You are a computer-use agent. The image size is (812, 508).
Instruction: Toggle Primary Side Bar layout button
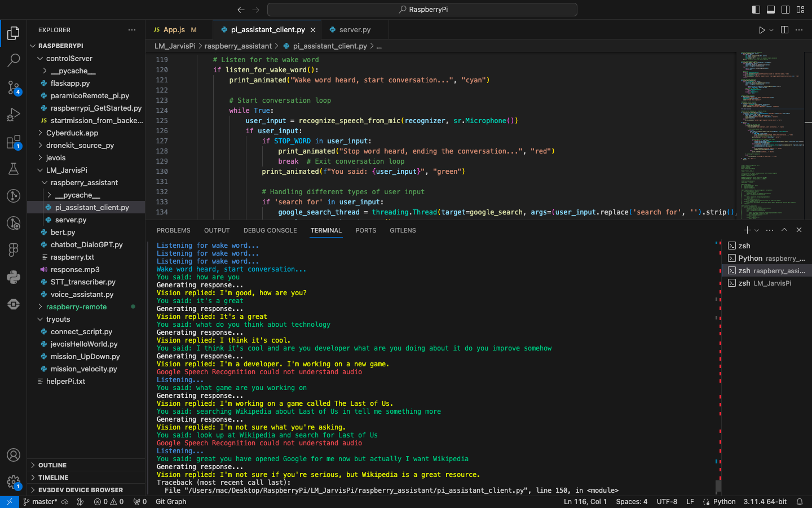click(x=756, y=10)
